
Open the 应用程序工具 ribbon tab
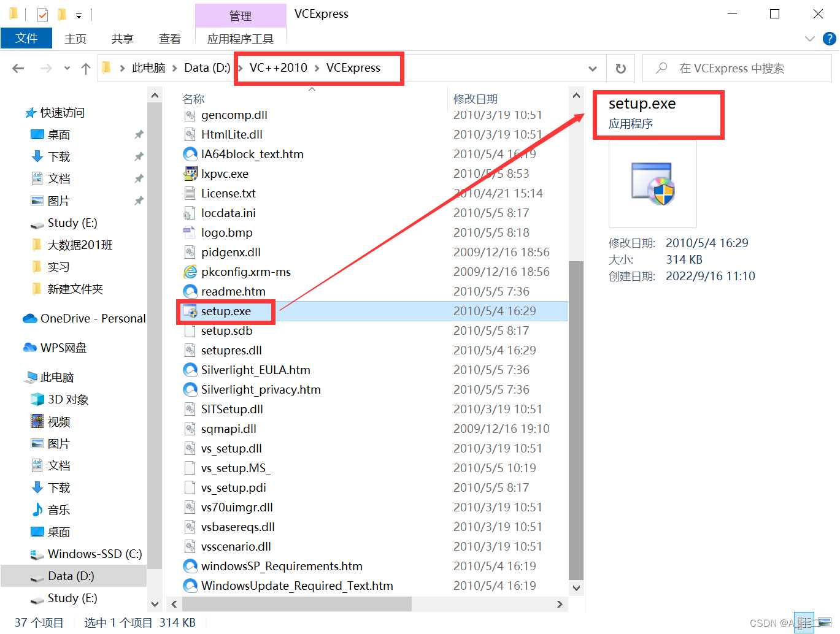[241, 39]
